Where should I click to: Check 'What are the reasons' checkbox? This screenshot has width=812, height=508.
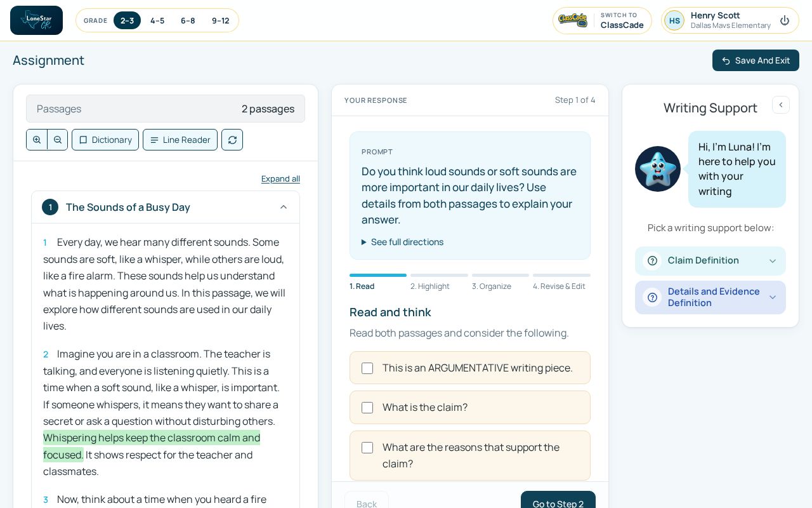click(367, 448)
